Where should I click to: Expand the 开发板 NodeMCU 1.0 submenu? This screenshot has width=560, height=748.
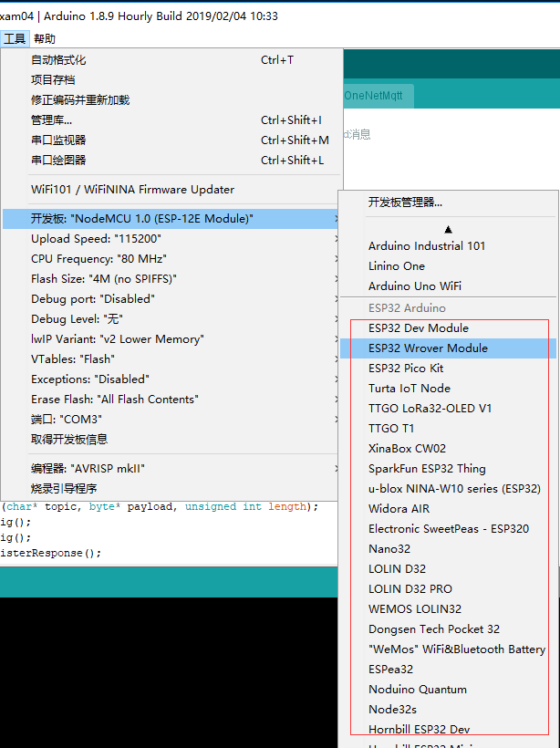171,219
